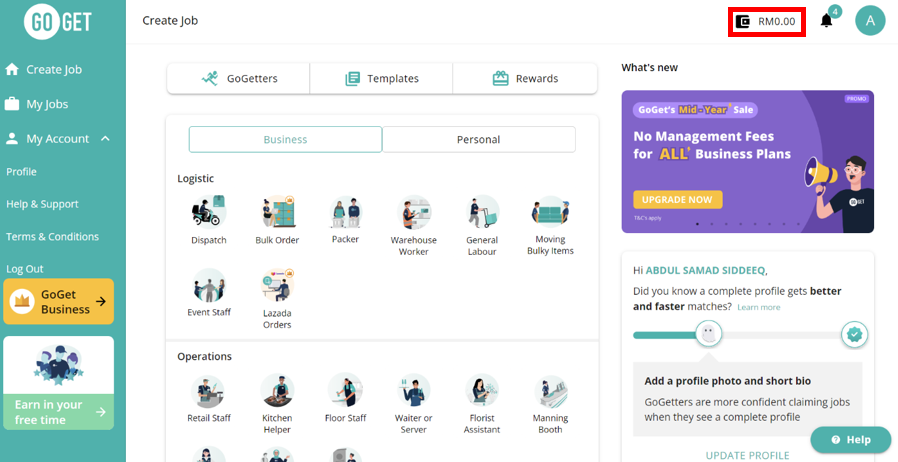Switch to Personal job type
This screenshot has height=462, width=898.
tap(479, 140)
